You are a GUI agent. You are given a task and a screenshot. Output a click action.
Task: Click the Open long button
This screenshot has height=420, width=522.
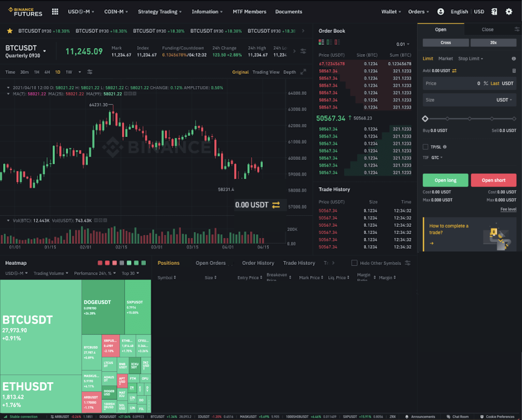[445, 180]
